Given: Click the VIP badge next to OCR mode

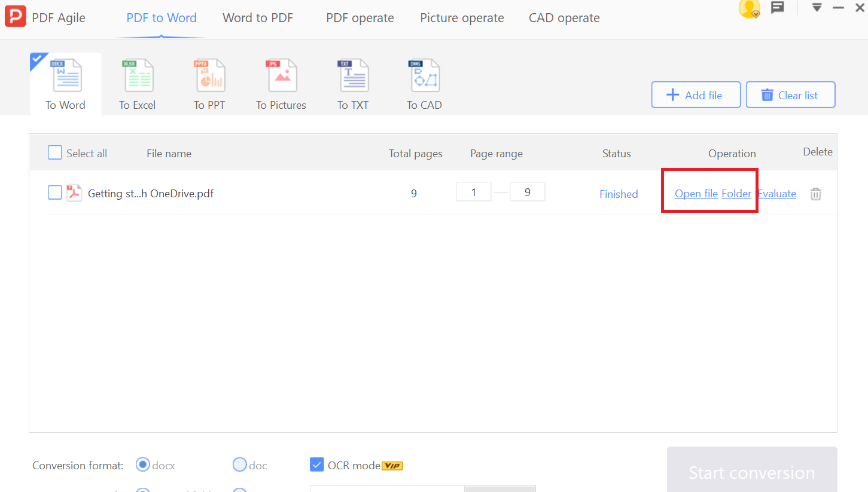Looking at the screenshot, I should coord(392,466).
